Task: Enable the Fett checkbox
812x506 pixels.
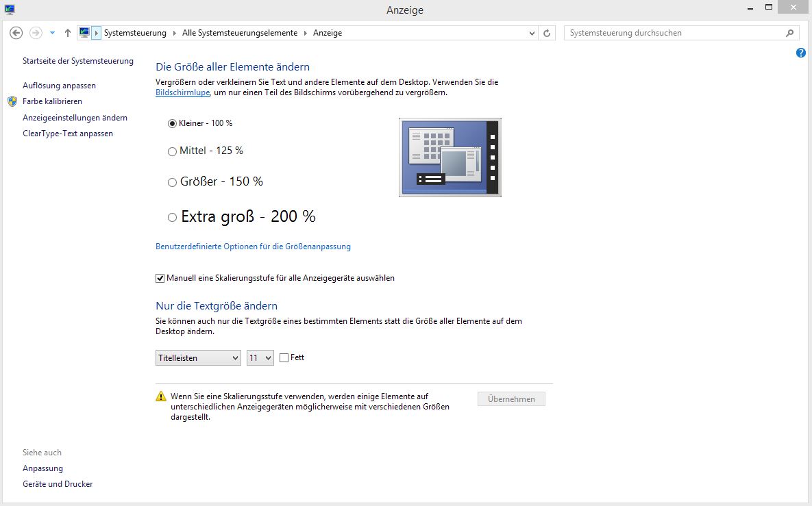Action: coord(284,357)
